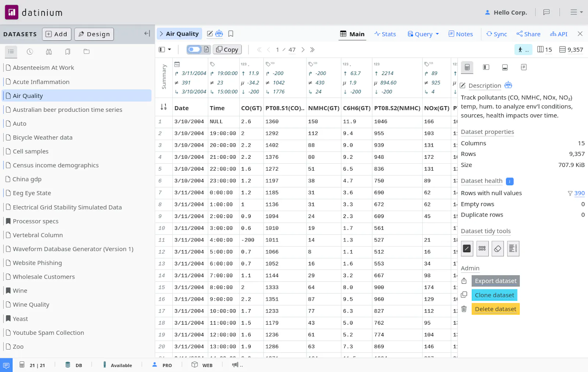Open the Share option
Image resolution: width=588 pixels, height=372 pixels.
point(528,34)
